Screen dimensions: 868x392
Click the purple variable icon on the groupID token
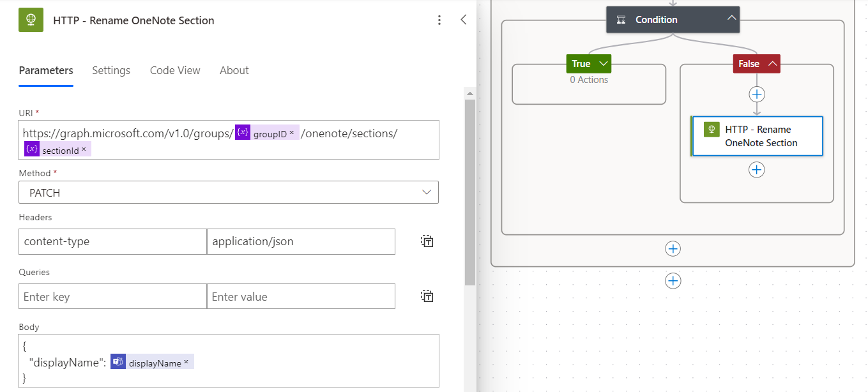(243, 133)
